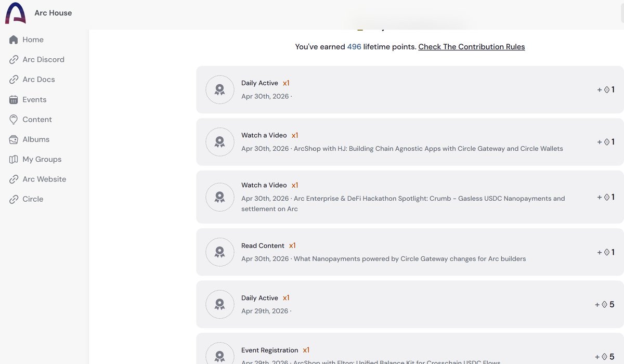Screen dimensions: 624x364
Task: Click the lightbulb icon beside Content
Action: point(14,120)
